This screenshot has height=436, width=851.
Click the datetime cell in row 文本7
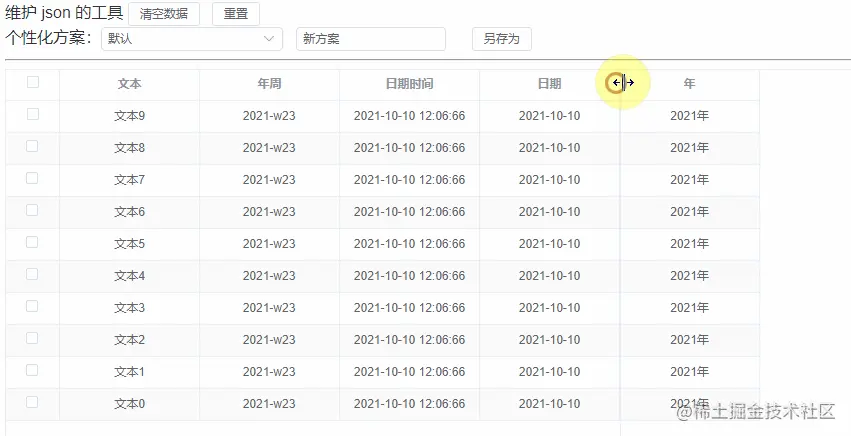coord(409,180)
